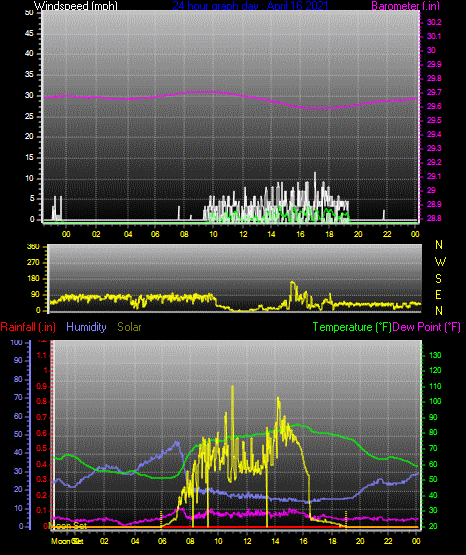Click hour 22 on the bottom graph time axis
The height and width of the screenshot is (555, 466).
[x=389, y=541]
